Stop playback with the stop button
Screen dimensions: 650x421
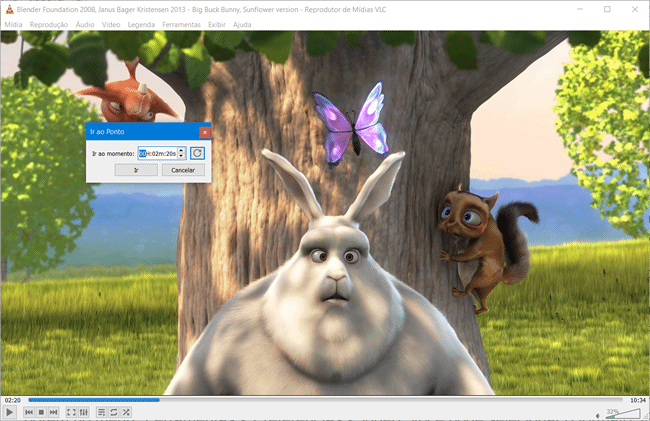(x=41, y=412)
